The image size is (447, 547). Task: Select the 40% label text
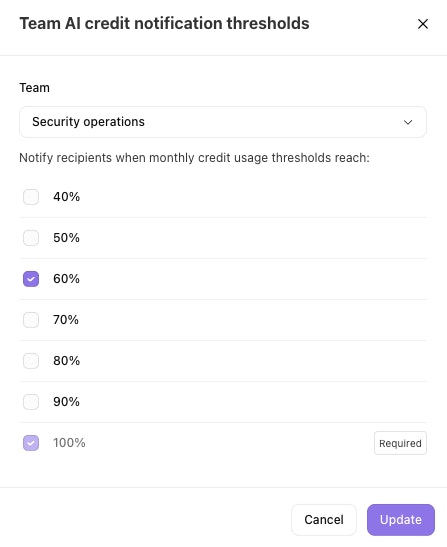pyautogui.click(x=66, y=197)
